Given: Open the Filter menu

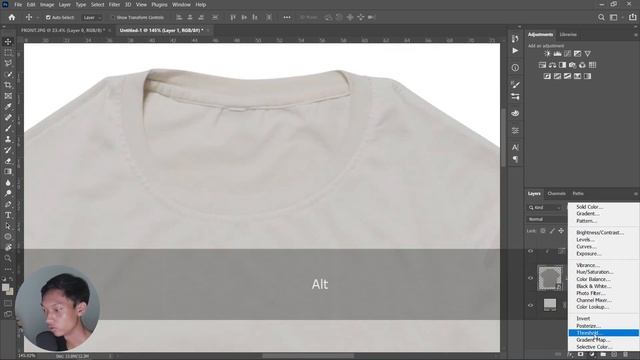Looking at the screenshot, I should coord(114,4).
